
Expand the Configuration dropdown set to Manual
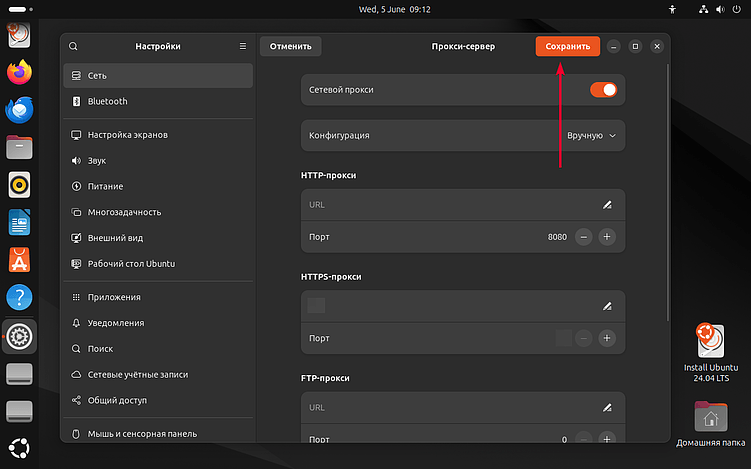(591, 135)
